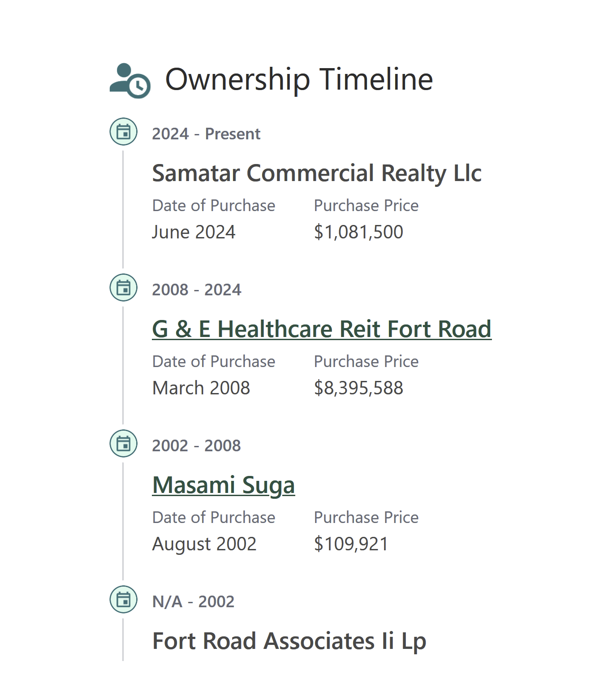
Task: Click the August 2002 purchase date
Action: (204, 544)
